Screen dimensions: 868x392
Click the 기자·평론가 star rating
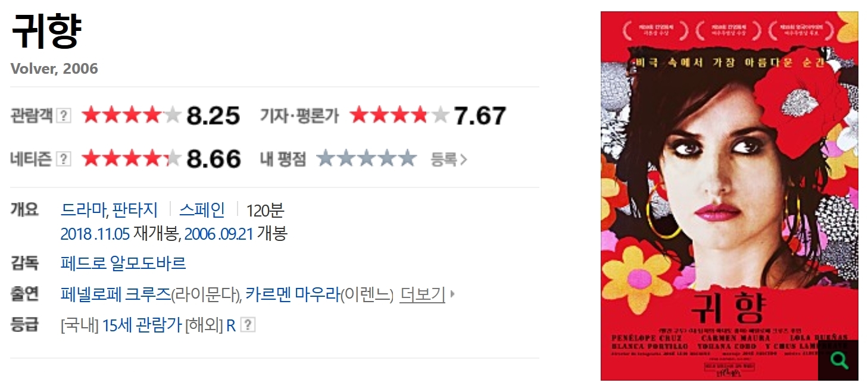(399, 115)
